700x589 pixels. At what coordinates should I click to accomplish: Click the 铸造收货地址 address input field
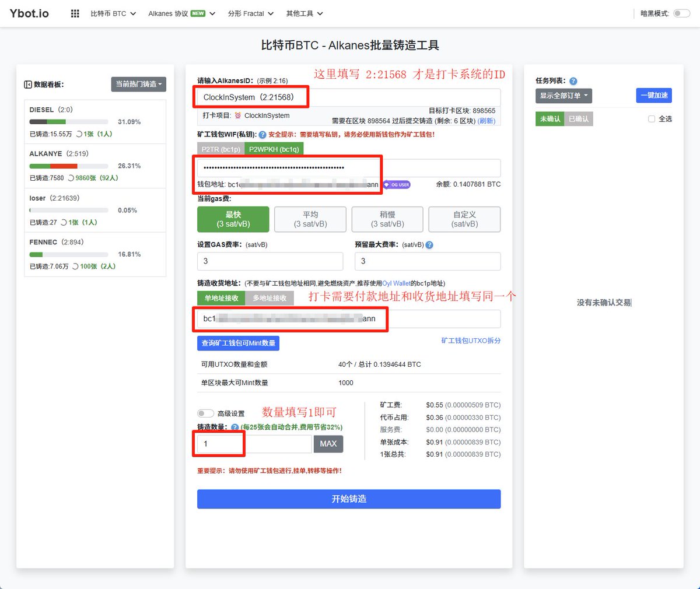(349, 319)
